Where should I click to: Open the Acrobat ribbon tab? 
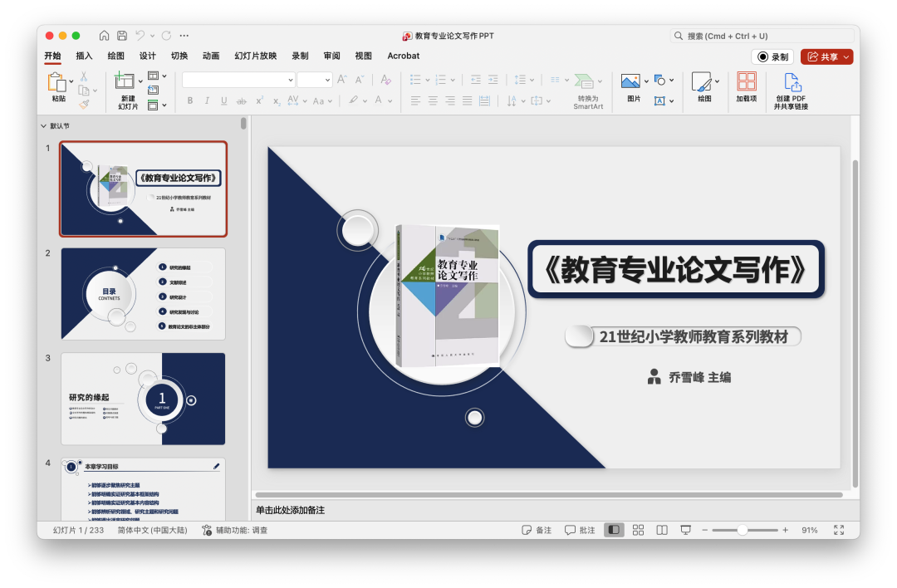[x=404, y=56]
